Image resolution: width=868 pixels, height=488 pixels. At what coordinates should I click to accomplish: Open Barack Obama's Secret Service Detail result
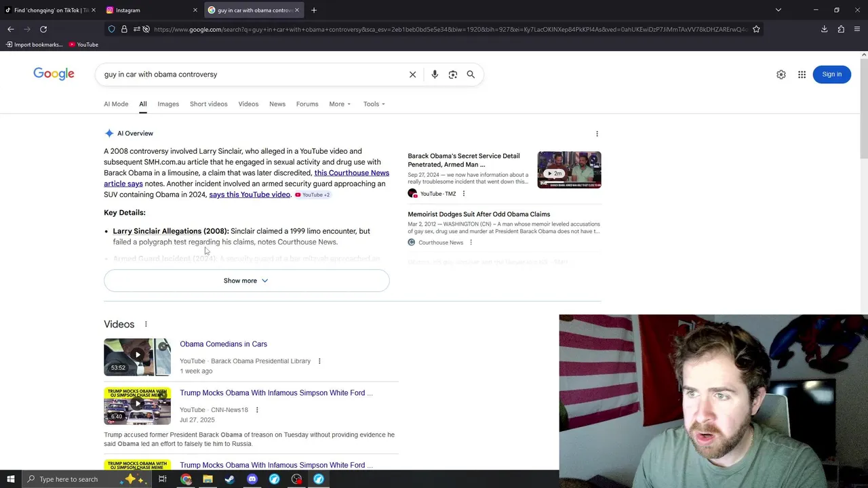pos(464,160)
